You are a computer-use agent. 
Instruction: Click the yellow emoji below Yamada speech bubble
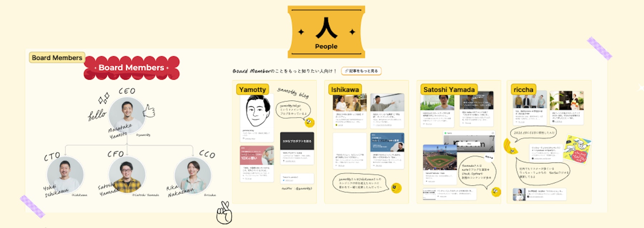click(x=496, y=192)
